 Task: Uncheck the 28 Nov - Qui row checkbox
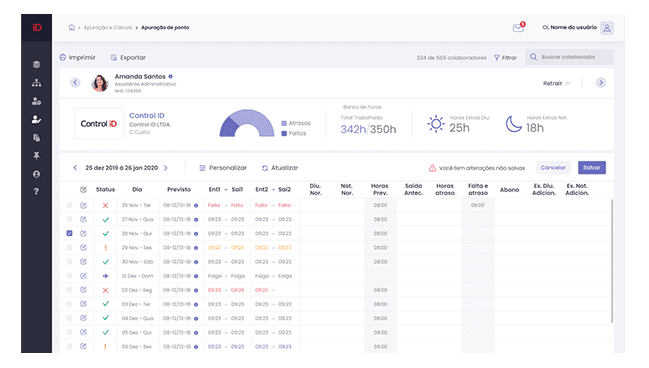tap(70, 233)
